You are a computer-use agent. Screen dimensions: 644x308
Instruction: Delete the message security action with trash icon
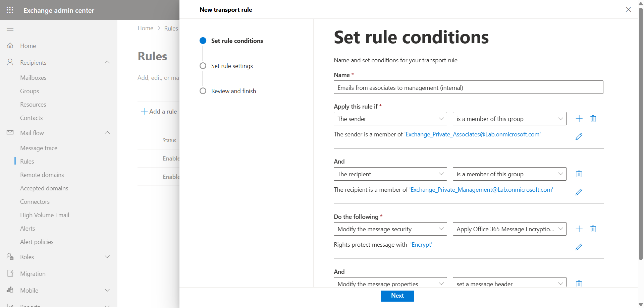coord(593,229)
